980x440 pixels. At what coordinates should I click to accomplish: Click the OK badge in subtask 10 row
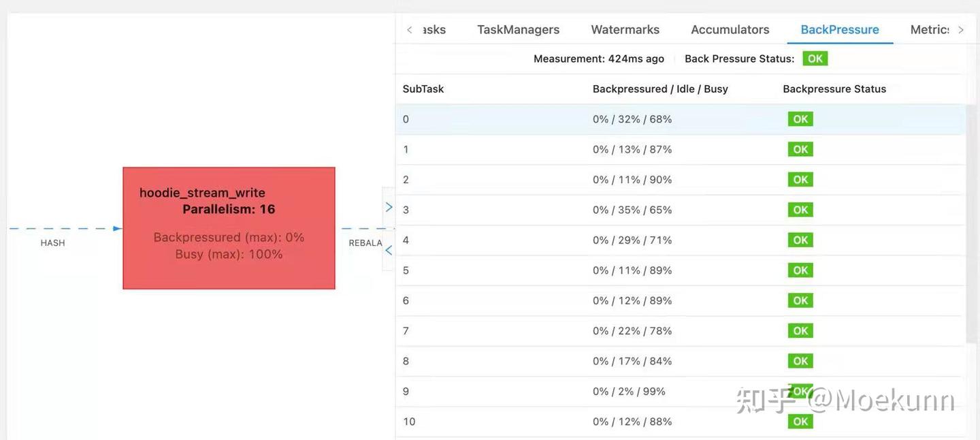pos(800,422)
